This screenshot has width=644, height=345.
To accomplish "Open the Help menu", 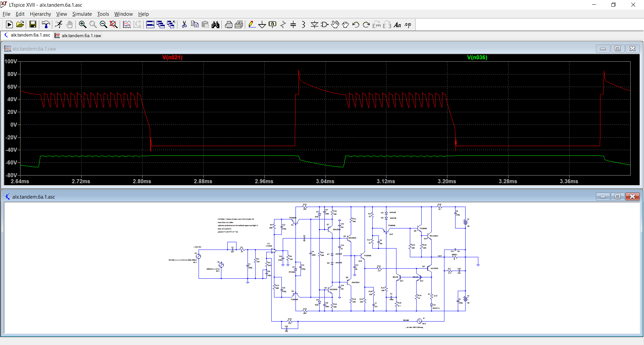I will (143, 14).
